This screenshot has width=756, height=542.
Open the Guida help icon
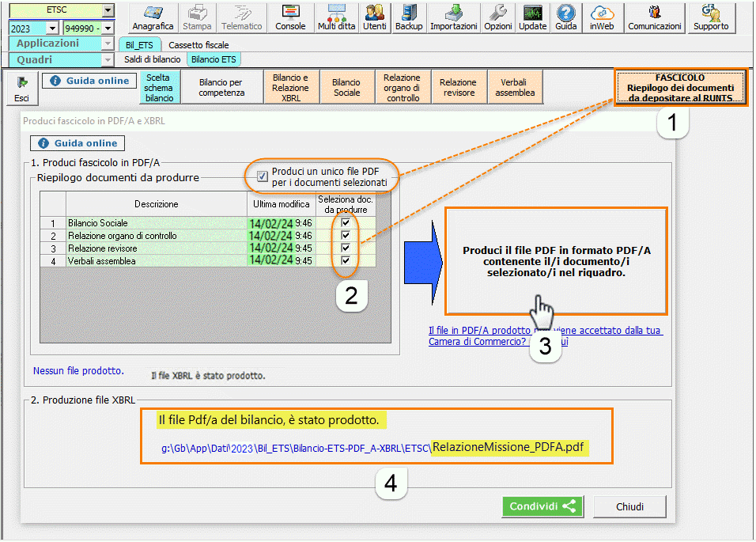click(566, 18)
